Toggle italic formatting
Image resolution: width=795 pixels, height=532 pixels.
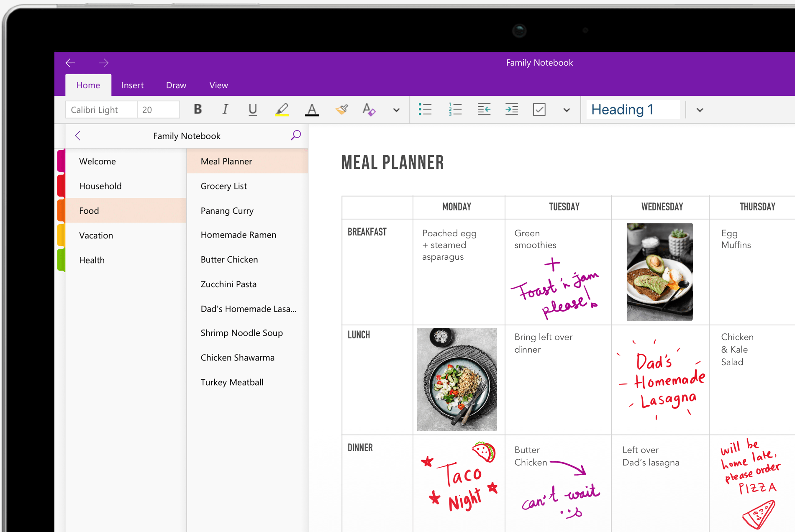point(225,110)
